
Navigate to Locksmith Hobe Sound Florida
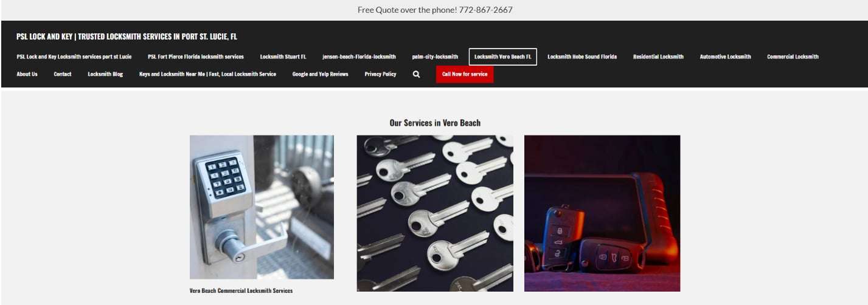582,57
